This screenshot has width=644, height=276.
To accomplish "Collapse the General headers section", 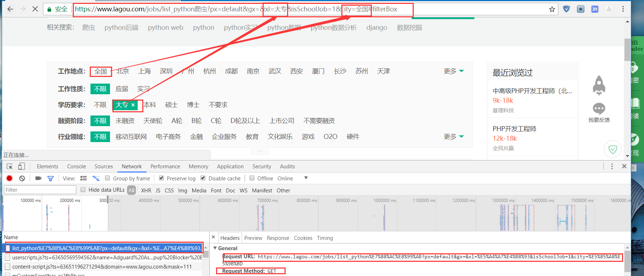I will point(215,248).
